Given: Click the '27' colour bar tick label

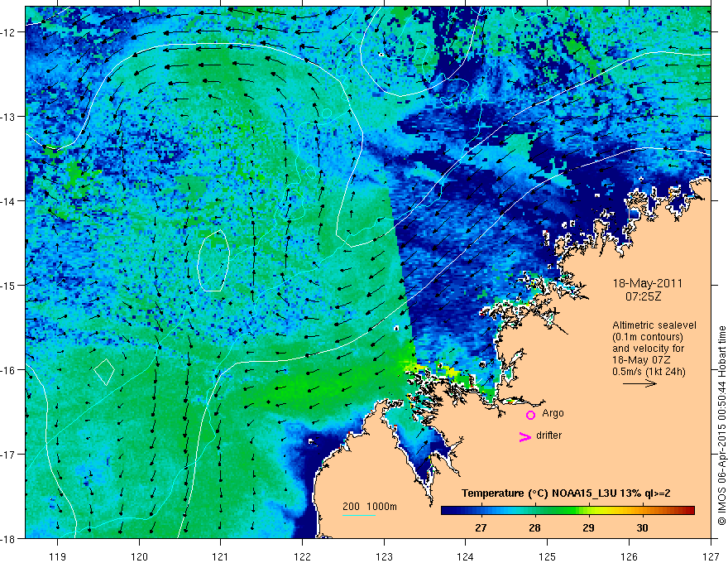Looking at the screenshot, I should coord(481,528).
